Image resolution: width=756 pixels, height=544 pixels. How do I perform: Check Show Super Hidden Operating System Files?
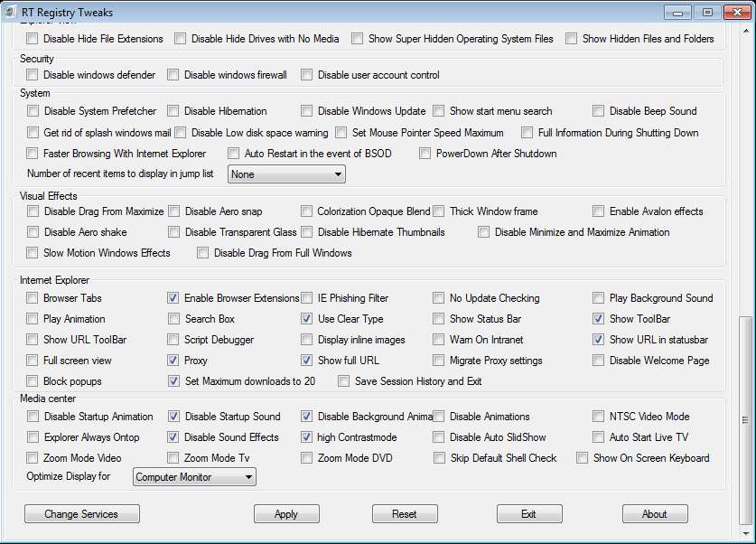(358, 39)
